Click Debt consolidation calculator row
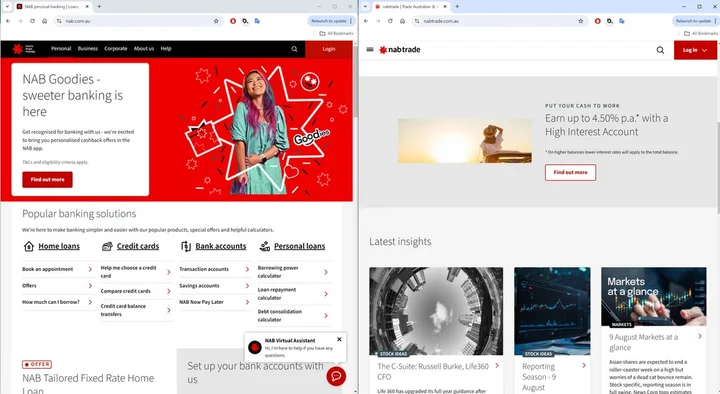Screen dimensions: 720x394 [294, 315]
